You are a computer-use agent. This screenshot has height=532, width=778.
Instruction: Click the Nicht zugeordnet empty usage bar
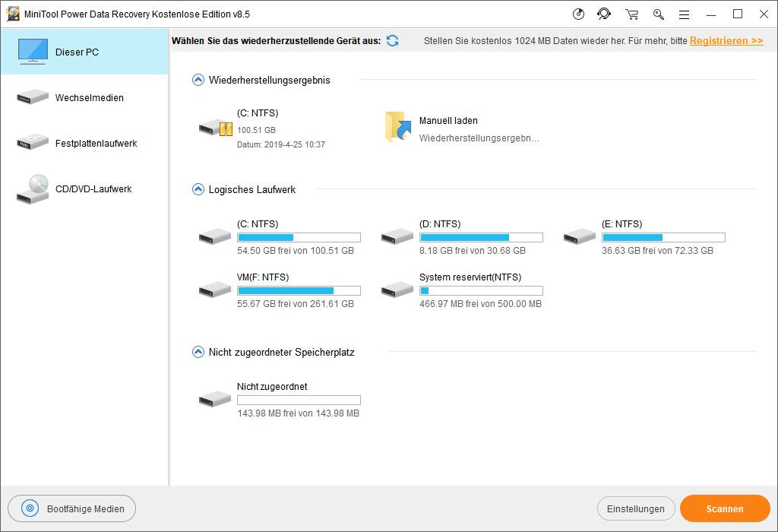299,400
